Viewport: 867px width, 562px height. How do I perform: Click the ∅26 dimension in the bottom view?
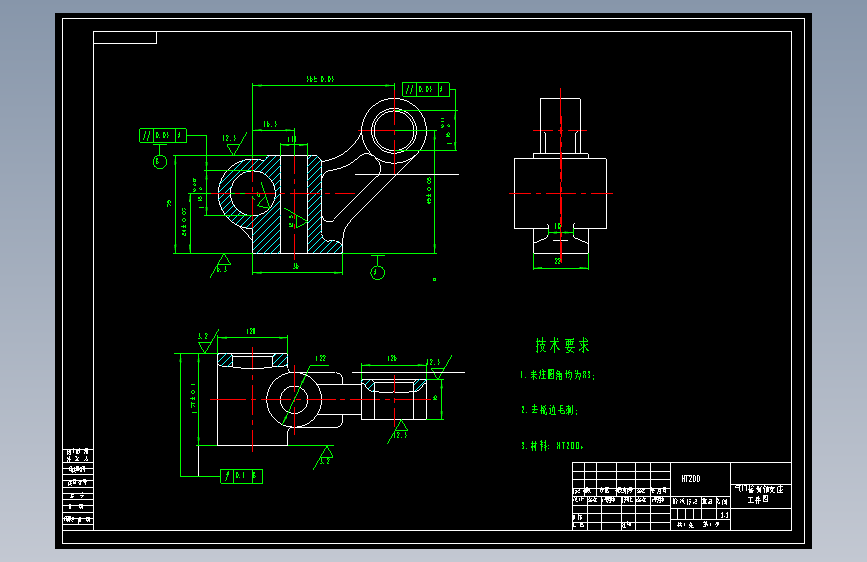[392, 358]
